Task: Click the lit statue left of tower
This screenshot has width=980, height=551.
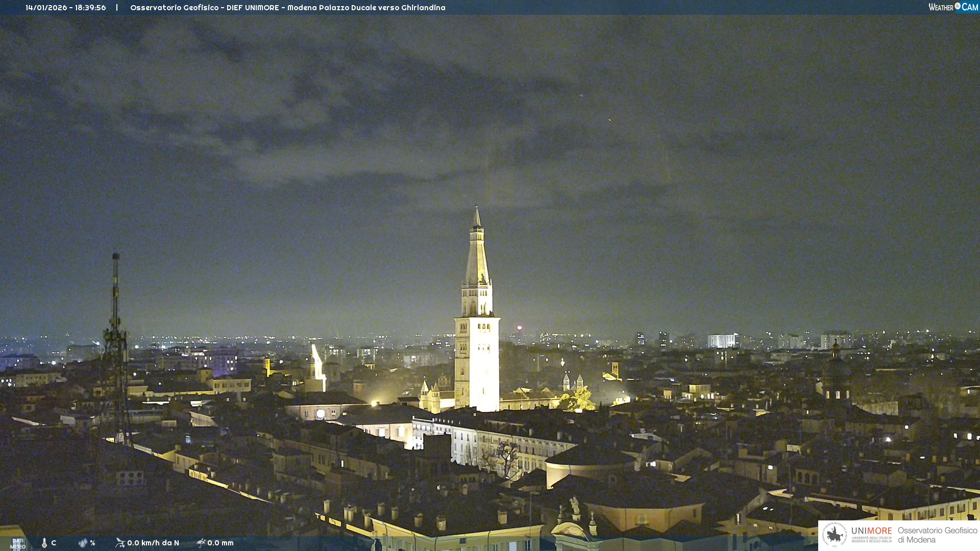Action: click(x=317, y=362)
